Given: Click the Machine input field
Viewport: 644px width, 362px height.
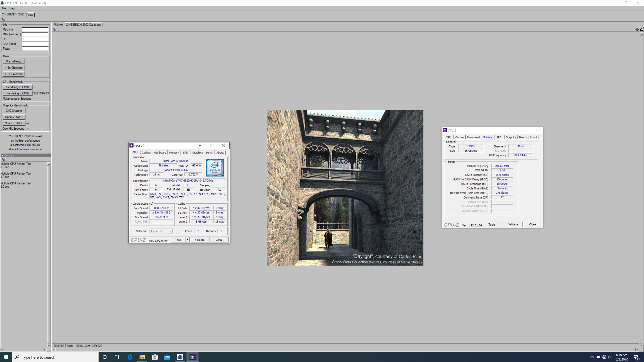Looking at the screenshot, I should tap(35, 29).
